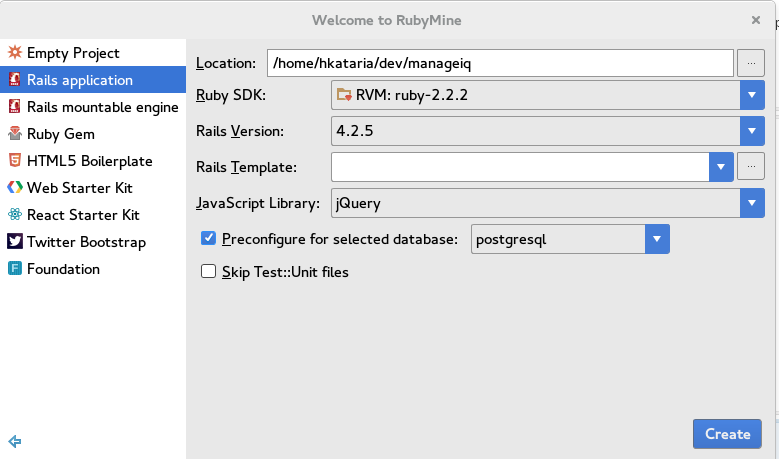The height and width of the screenshot is (459, 779).
Task: Open the Ruby SDK dropdown arrow
Action: click(752, 95)
